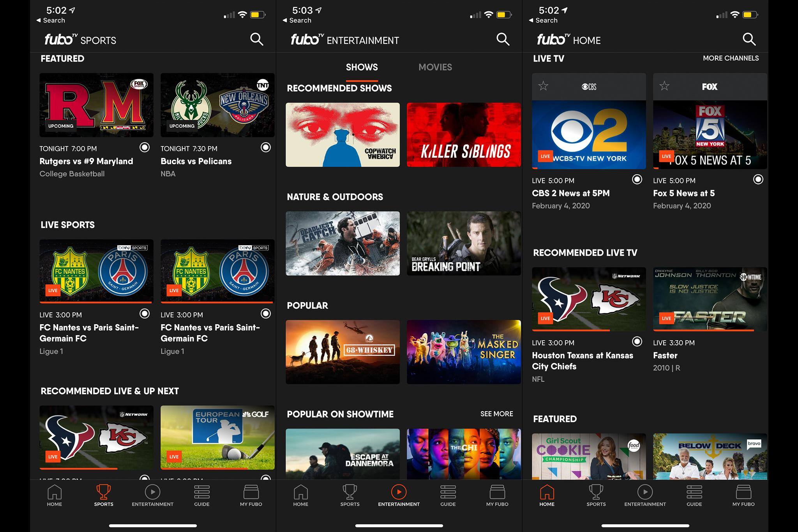798x532 pixels.
Task: Open The Masked Singer thumbnail
Action: pyautogui.click(x=464, y=352)
